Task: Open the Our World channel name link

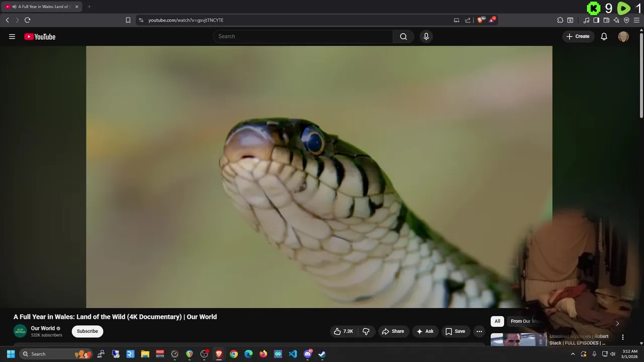Action: pyautogui.click(x=43, y=328)
